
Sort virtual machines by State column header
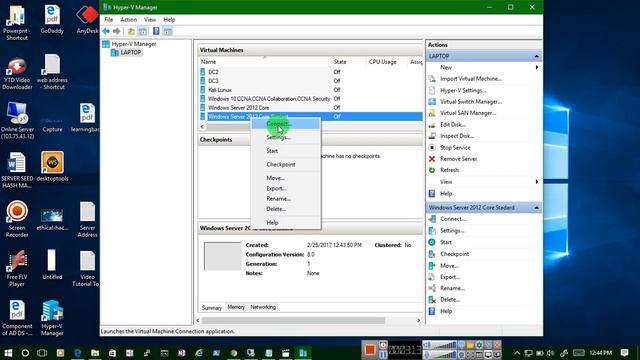[349, 62]
